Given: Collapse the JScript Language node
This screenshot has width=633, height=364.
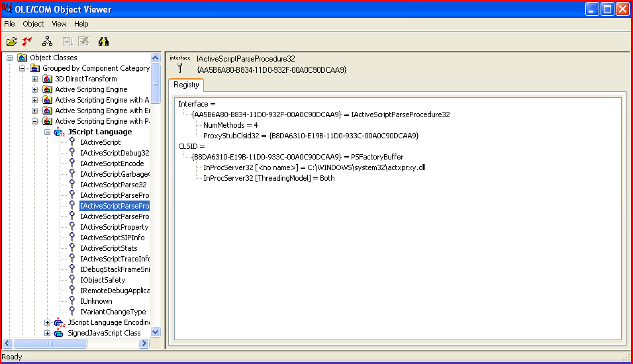Looking at the screenshot, I should 47,132.
